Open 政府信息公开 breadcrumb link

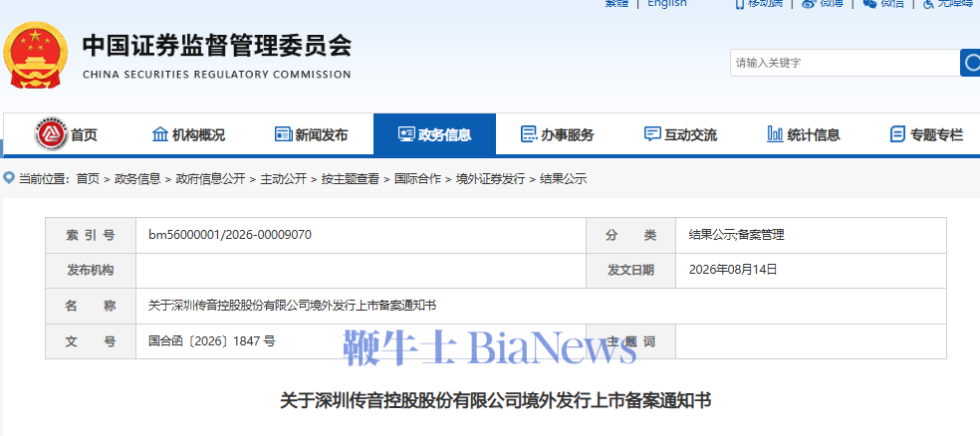pyautogui.click(x=210, y=179)
